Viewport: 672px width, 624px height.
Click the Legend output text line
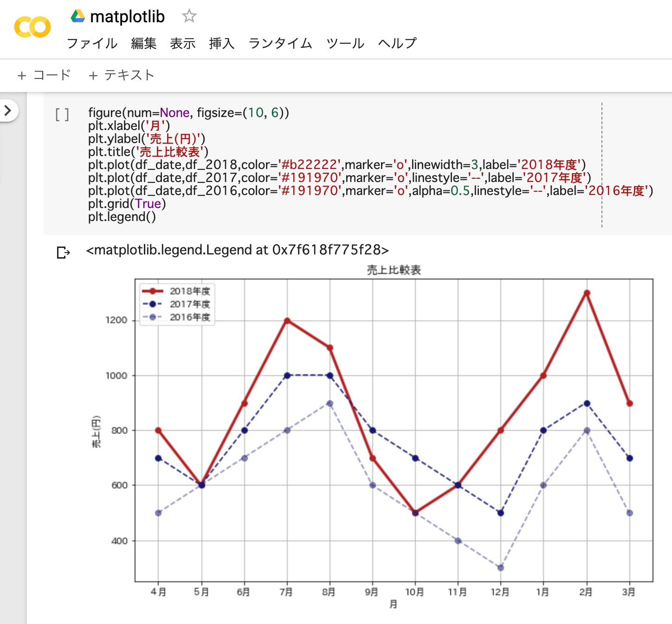237,250
